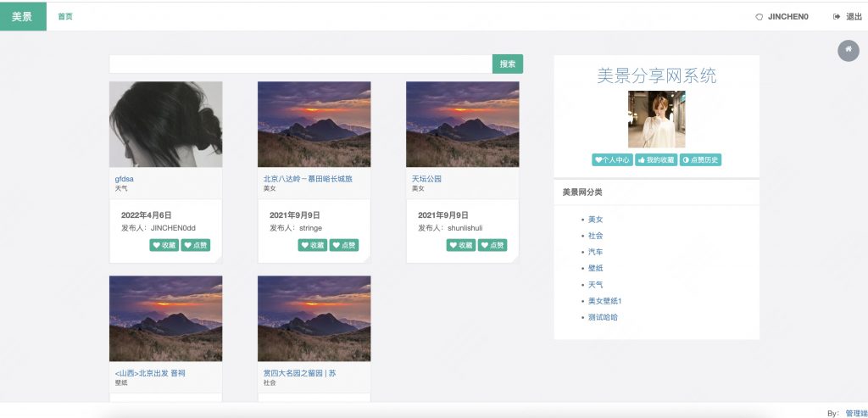This screenshot has width=868, height=418.
Task: Favorite the 北京八达岭 post with 收藏
Action: [313, 245]
